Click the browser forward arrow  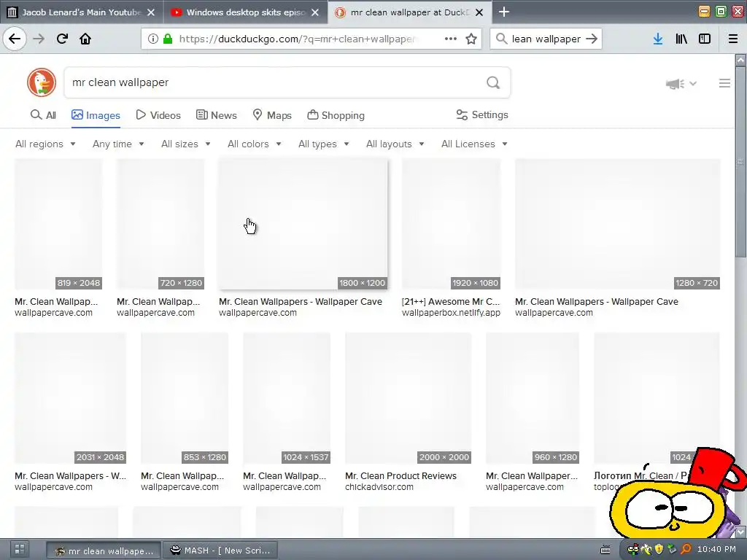pyautogui.click(x=39, y=39)
